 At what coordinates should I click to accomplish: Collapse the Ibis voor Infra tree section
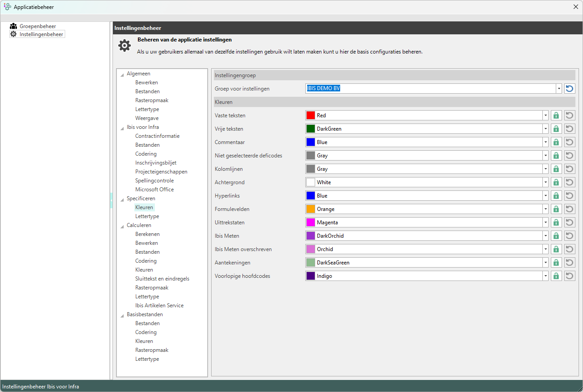(122, 128)
